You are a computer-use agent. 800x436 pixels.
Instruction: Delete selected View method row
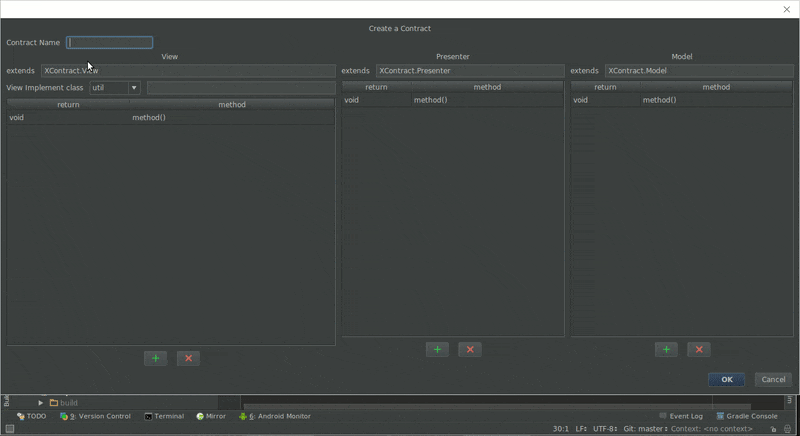coord(188,358)
